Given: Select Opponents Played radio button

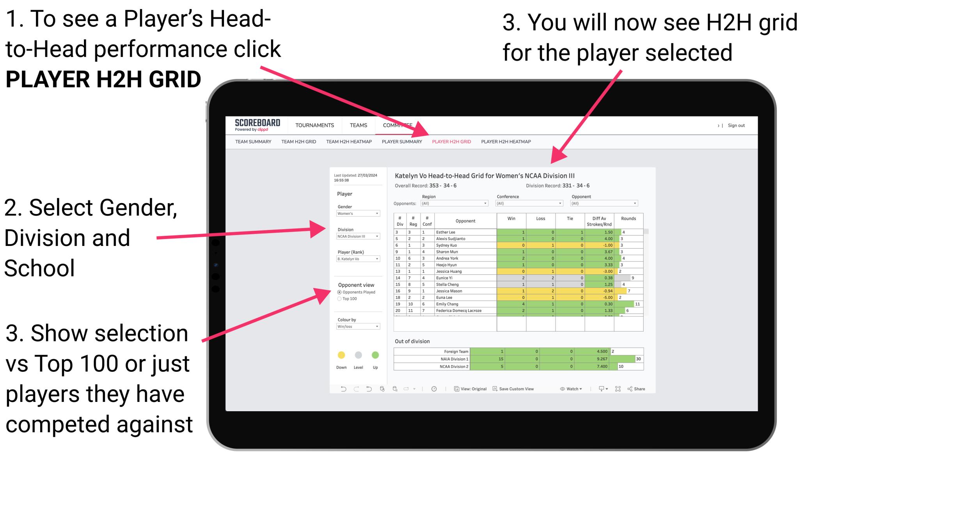Looking at the screenshot, I should (x=340, y=292).
